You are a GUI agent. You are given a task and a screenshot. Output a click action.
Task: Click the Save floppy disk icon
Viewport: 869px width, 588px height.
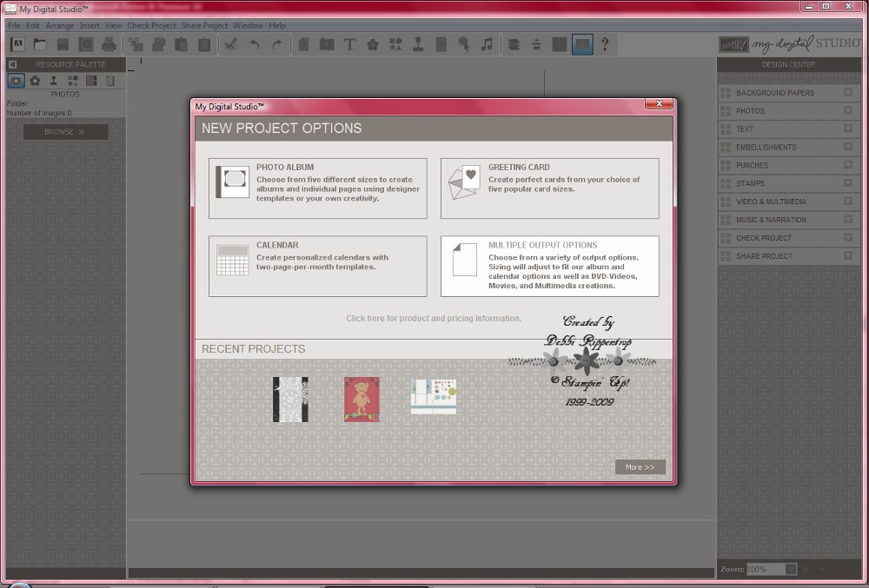63,44
